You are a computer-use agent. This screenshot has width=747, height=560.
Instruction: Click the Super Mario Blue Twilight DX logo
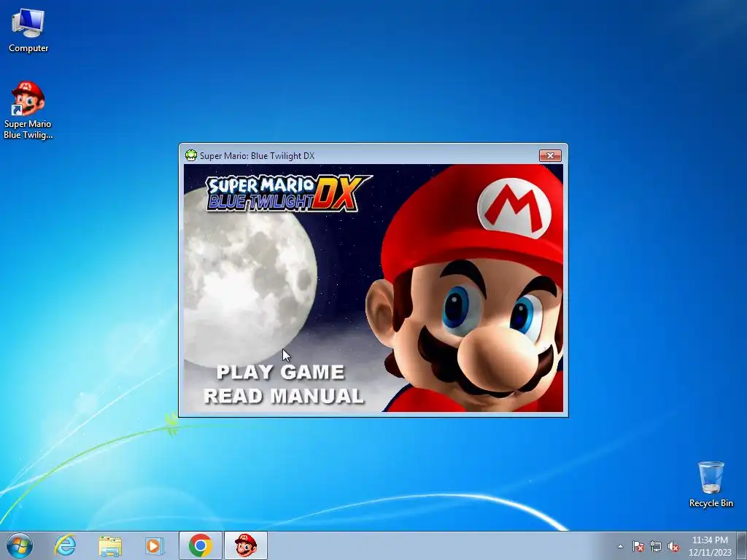(287, 192)
